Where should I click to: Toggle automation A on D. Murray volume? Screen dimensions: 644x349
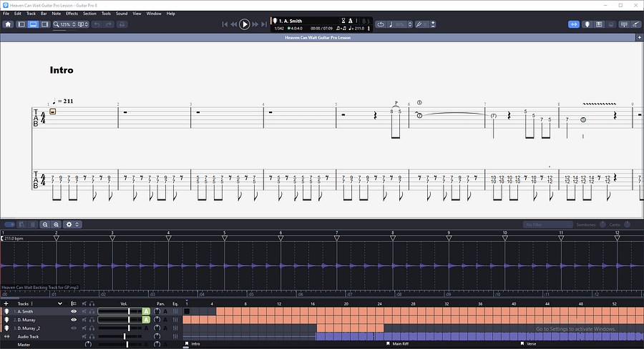pos(146,320)
